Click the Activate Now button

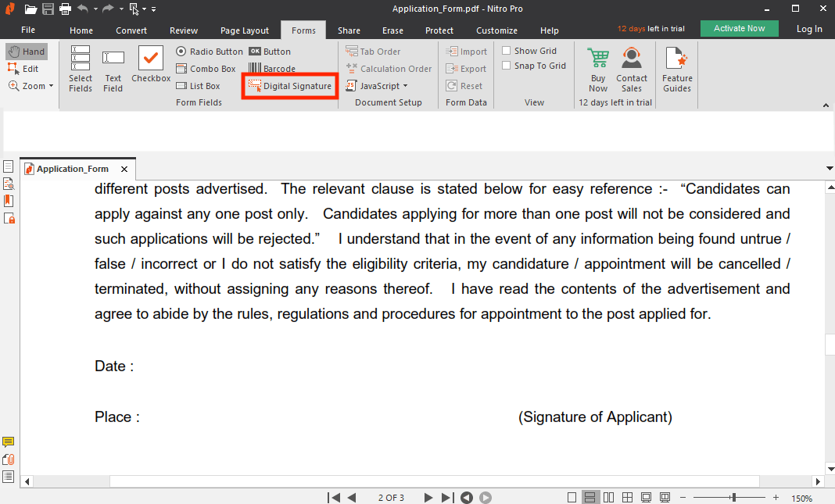[x=738, y=27]
